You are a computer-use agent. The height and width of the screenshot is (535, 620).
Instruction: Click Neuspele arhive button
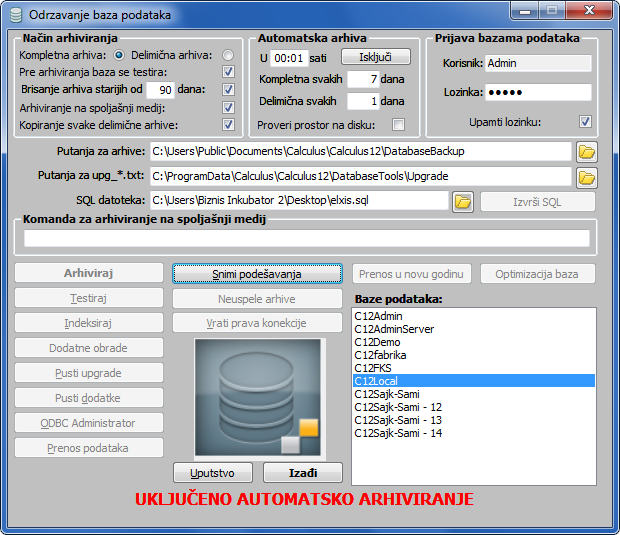[x=257, y=299]
